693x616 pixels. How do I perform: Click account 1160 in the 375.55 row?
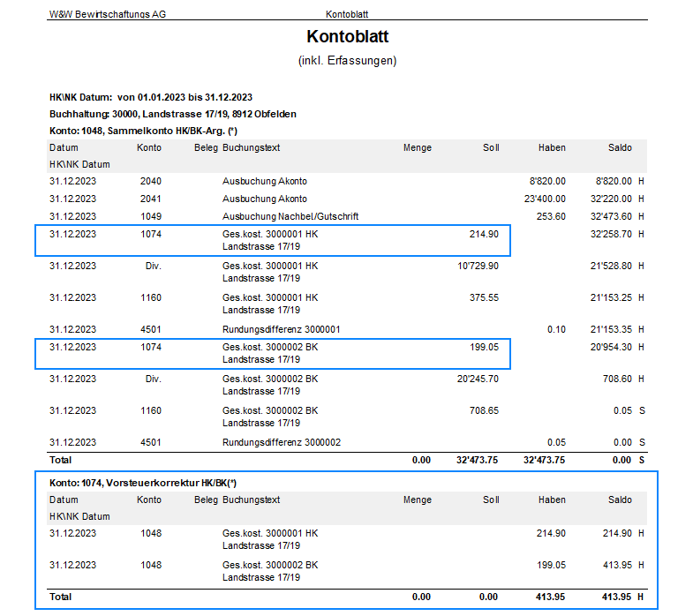tap(151, 297)
